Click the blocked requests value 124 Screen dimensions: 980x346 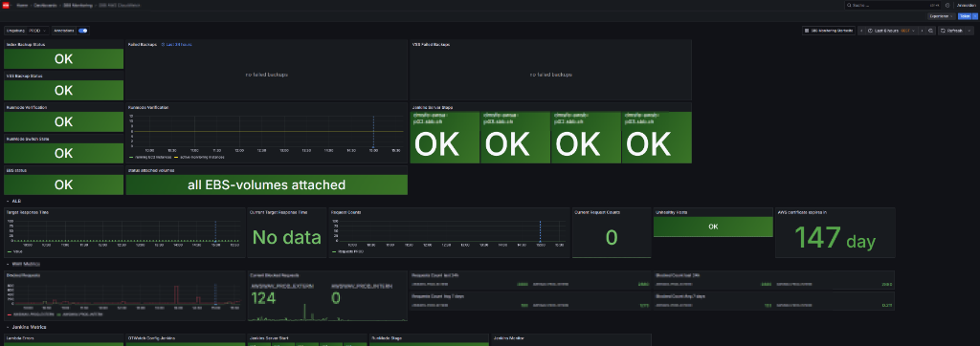(263, 298)
